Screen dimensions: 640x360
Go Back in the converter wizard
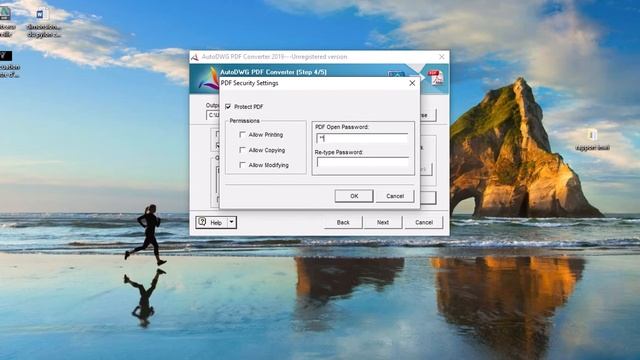343,222
